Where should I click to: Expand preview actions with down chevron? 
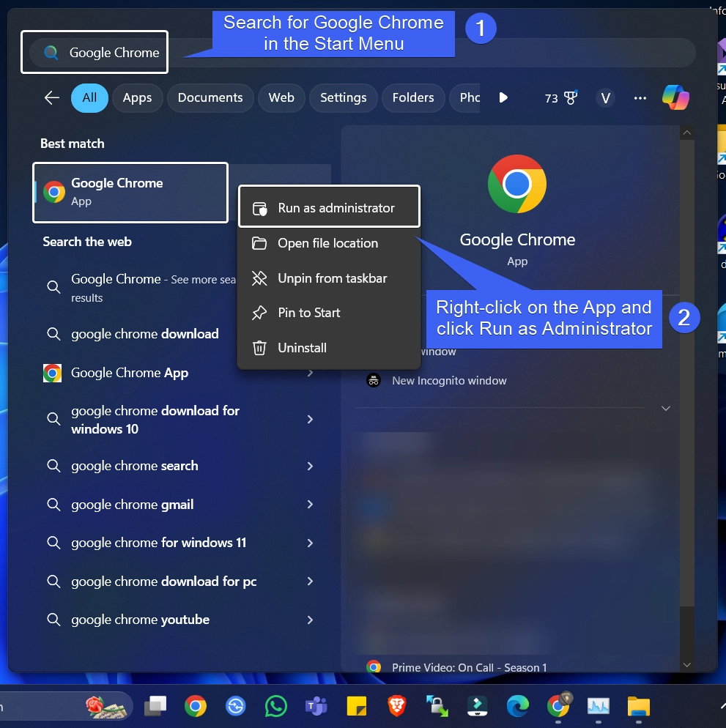click(x=666, y=408)
